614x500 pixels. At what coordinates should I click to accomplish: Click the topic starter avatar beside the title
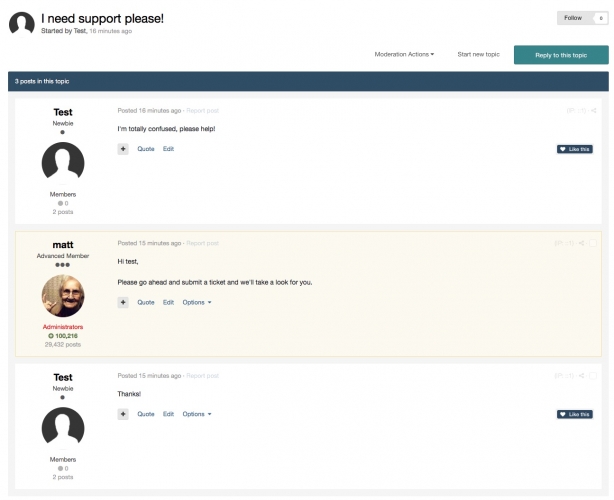(x=21, y=24)
